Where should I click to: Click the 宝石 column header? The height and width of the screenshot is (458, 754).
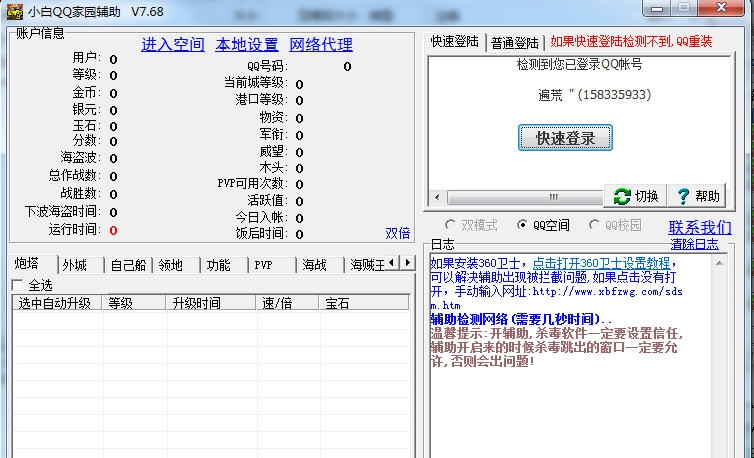[364, 303]
